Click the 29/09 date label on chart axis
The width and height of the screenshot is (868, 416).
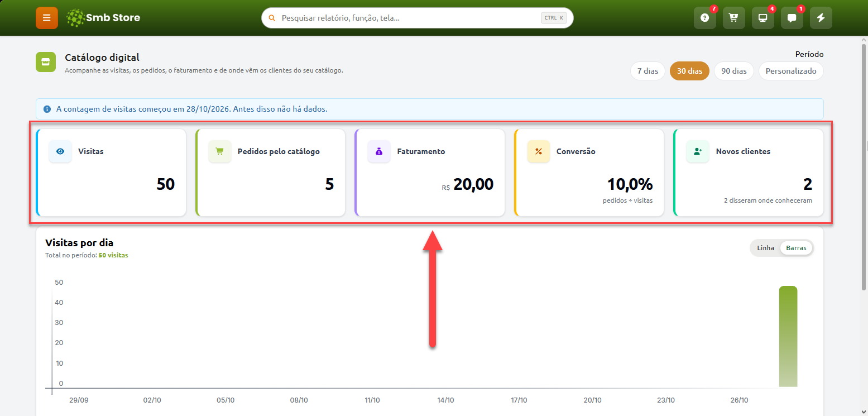click(79, 400)
